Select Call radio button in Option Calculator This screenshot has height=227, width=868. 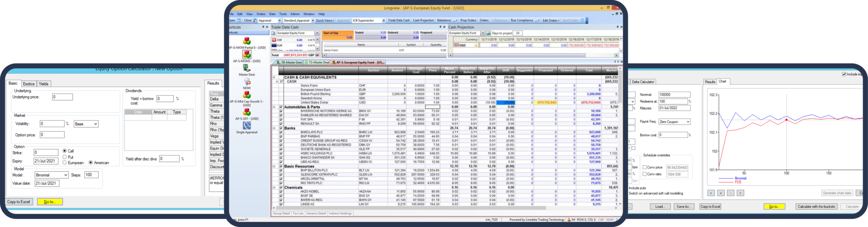click(64, 151)
